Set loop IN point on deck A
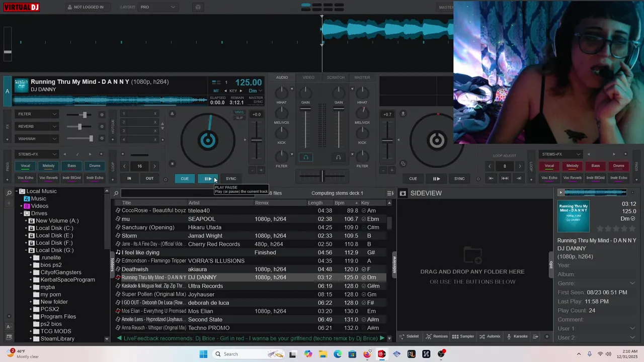This screenshot has width=644, height=362. coord(129,178)
